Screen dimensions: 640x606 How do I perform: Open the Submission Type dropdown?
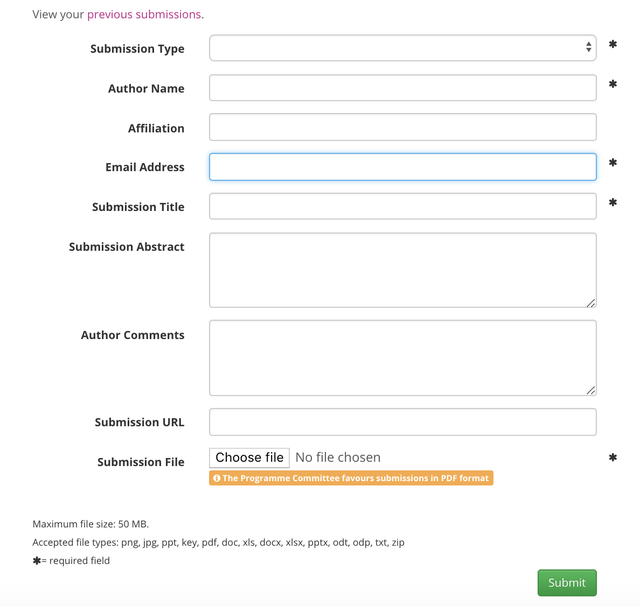pyautogui.click(x=402, y=48)
